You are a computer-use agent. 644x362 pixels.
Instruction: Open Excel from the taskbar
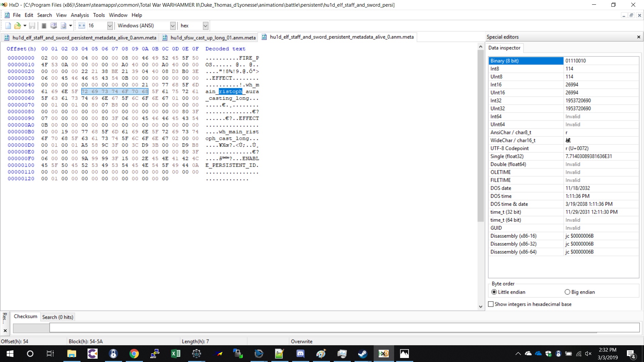tap(175, 354)
